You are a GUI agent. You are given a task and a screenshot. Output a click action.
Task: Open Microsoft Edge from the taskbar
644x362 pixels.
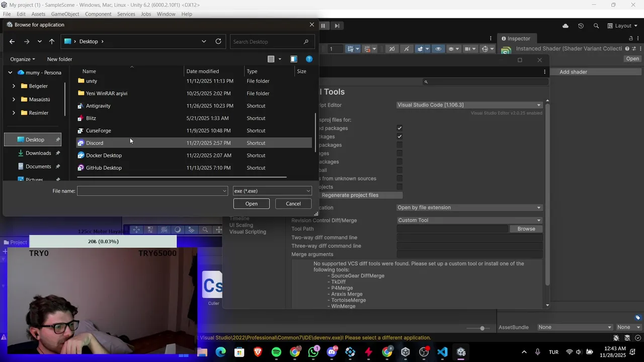pos(221,352)
